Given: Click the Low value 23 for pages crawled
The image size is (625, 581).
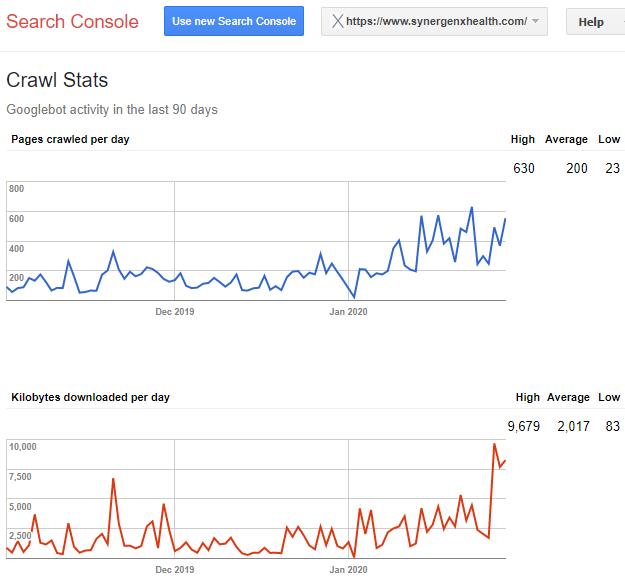Looking at the screenshot, I should coord(613,168).
